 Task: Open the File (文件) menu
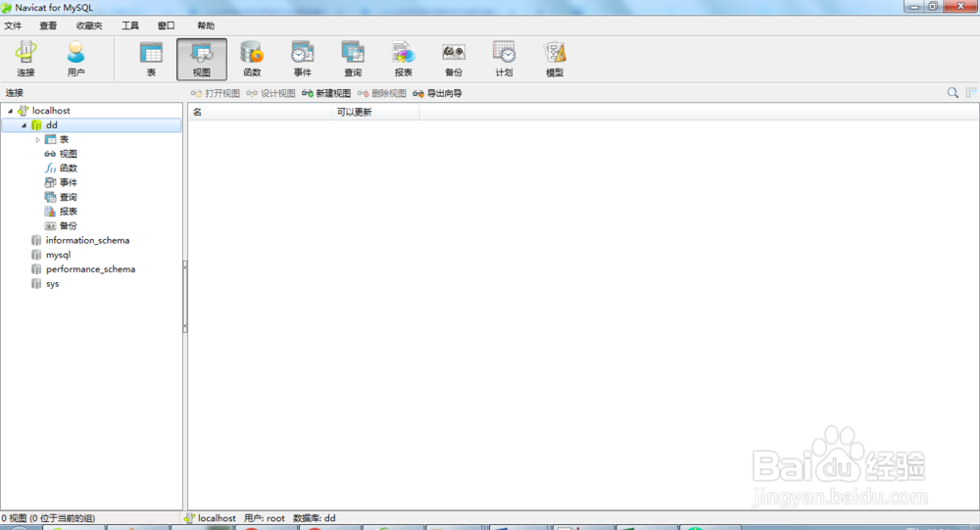[x=13, y=25]
